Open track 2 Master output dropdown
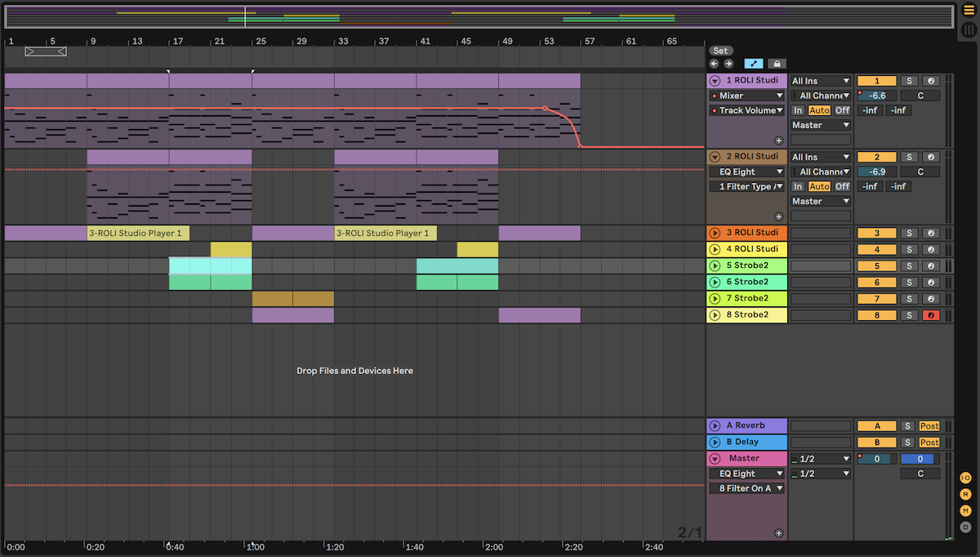This screenshot has width=980, height=557. click(821, 201)
